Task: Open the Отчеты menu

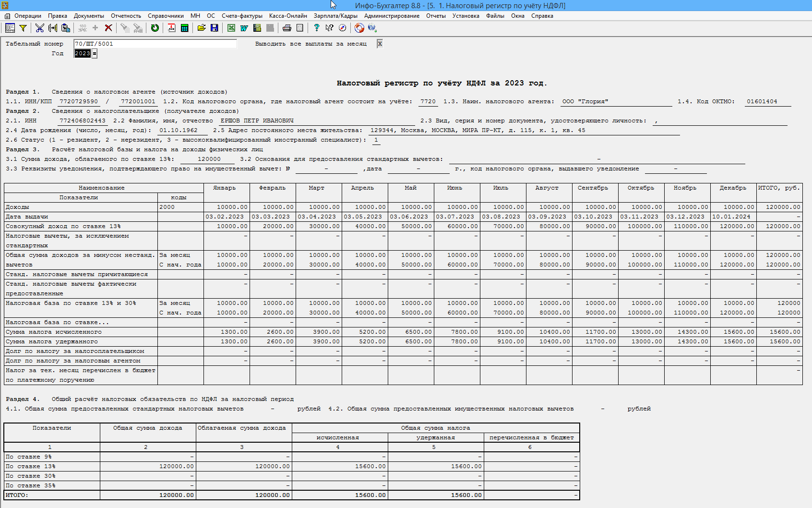Action: [x=436, y=16]
